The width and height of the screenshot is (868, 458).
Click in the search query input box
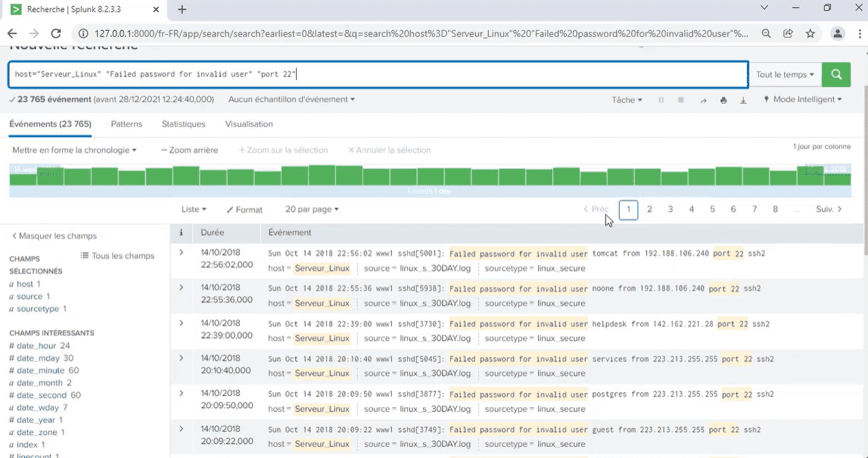click(x=378, y=75)
